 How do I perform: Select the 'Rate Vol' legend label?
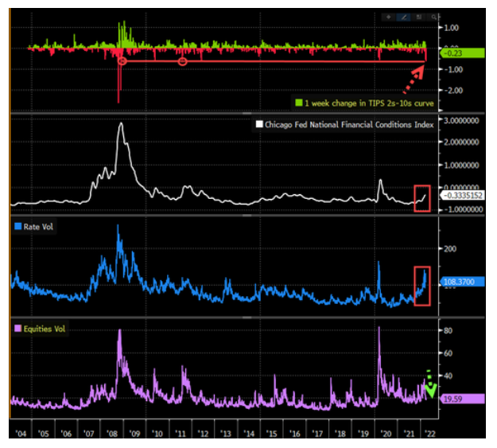coord(38,227)
